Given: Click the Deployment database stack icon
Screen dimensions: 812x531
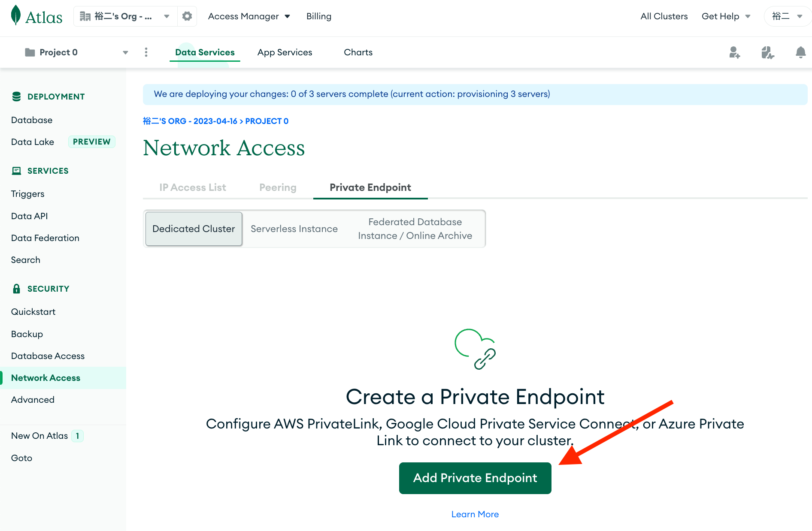Looking at the screenshot, I should (x=16, y=96).
